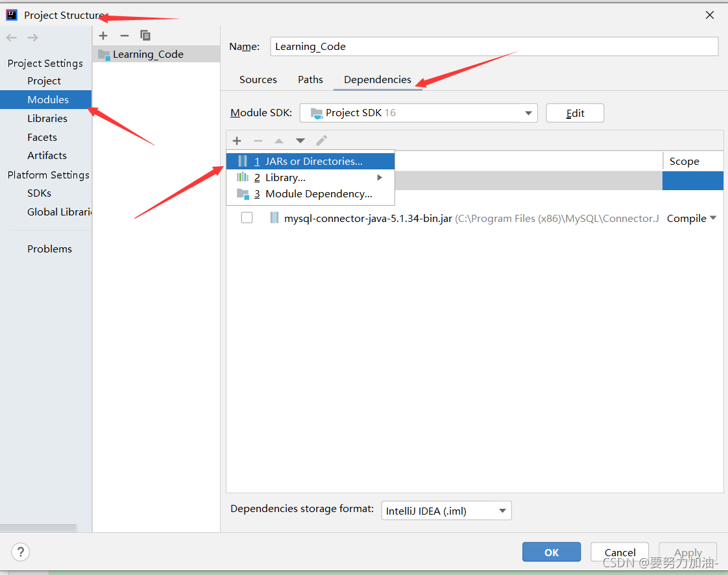The image size is (728, 575).
Task: Click the mysql-connector jar file icon
Action: [274, 218]
